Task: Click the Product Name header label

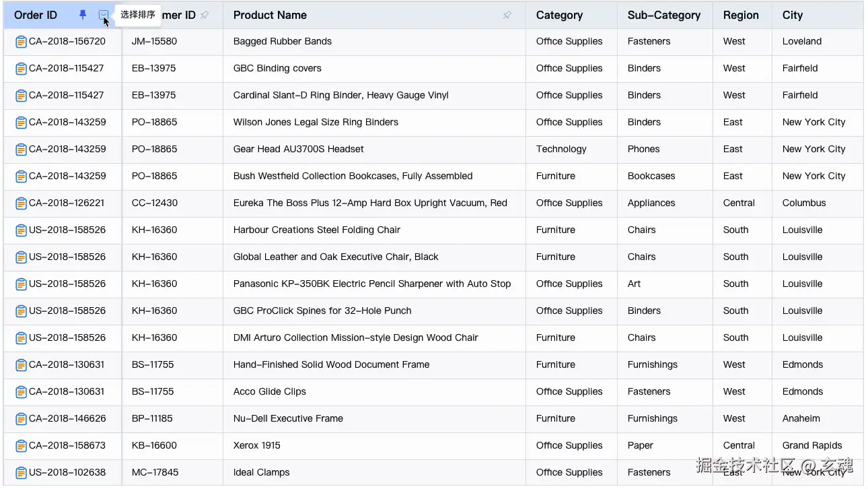Action: pos(270,15)
